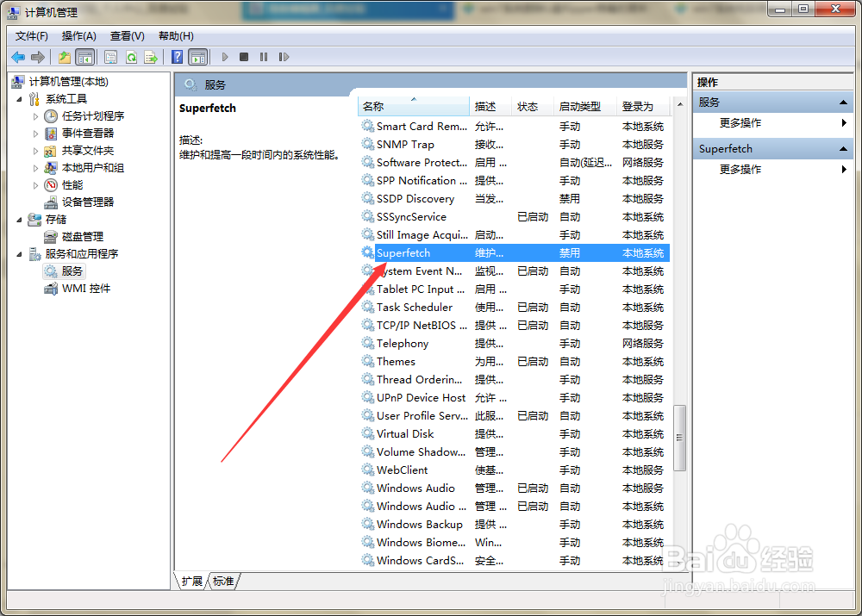862x616 pixels.
Task: Click the Back arrow toolbar icon
Action: click(18, 57)
